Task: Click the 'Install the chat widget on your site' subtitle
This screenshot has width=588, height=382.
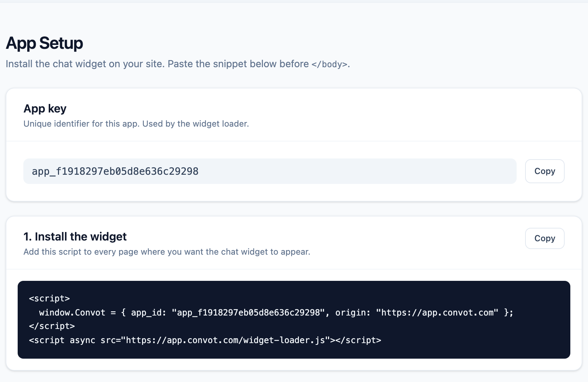Action: 178,64
